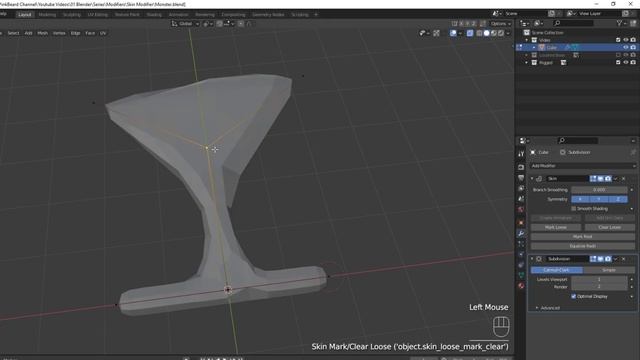Viewport: 640px width, 360px height.
Task: Collapse the Skin modifier panel
Action: point(532,178)
